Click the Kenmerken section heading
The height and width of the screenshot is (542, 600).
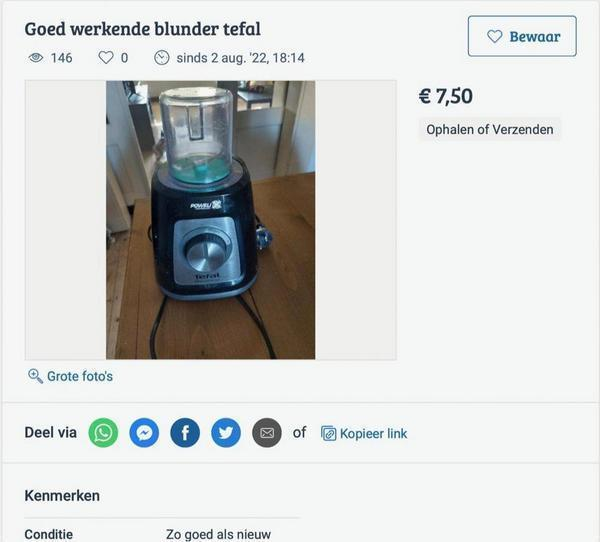tap(62, 496)
